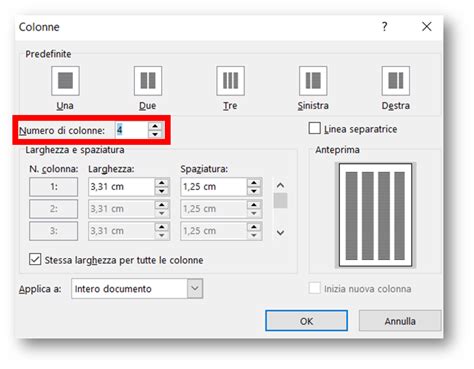The height and width of the screenshot is (369, 474).
Task: Click the Destra preset label
Action: [x=396, y=106]
